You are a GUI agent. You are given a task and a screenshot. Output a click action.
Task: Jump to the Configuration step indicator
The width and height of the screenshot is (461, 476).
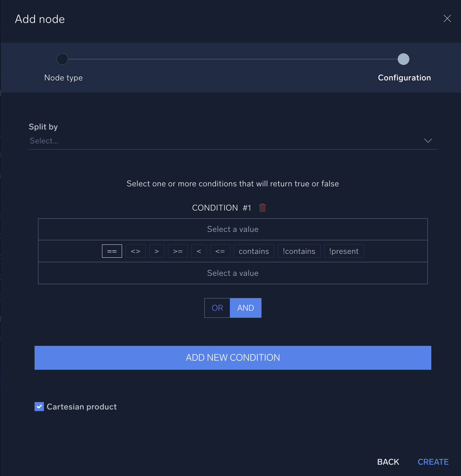point(403,59)
